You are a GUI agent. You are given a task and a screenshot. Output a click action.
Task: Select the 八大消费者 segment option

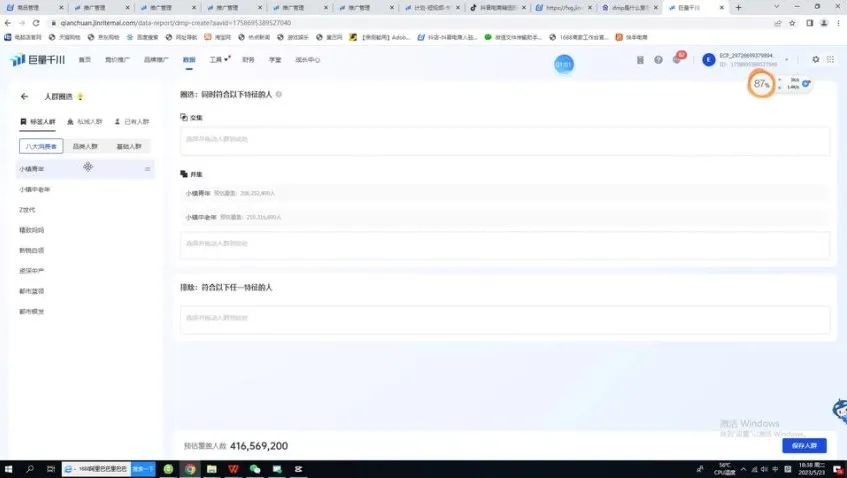click(42, 146)
